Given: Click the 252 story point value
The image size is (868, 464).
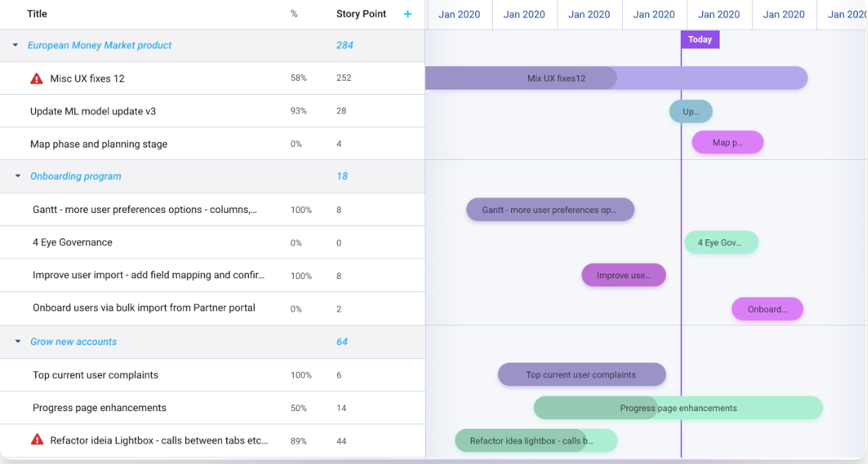Looking at the screenshot, I should [344, 78].
